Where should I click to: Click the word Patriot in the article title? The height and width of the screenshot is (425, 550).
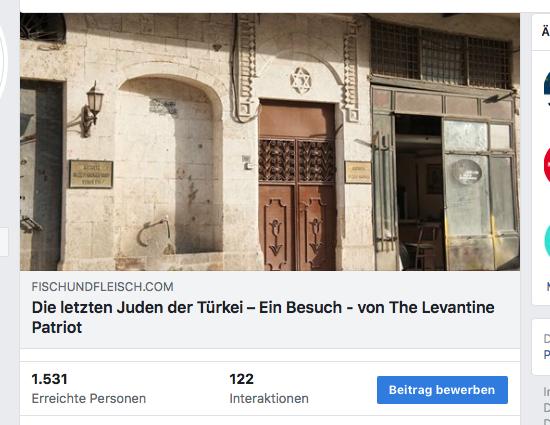point(57,327)
